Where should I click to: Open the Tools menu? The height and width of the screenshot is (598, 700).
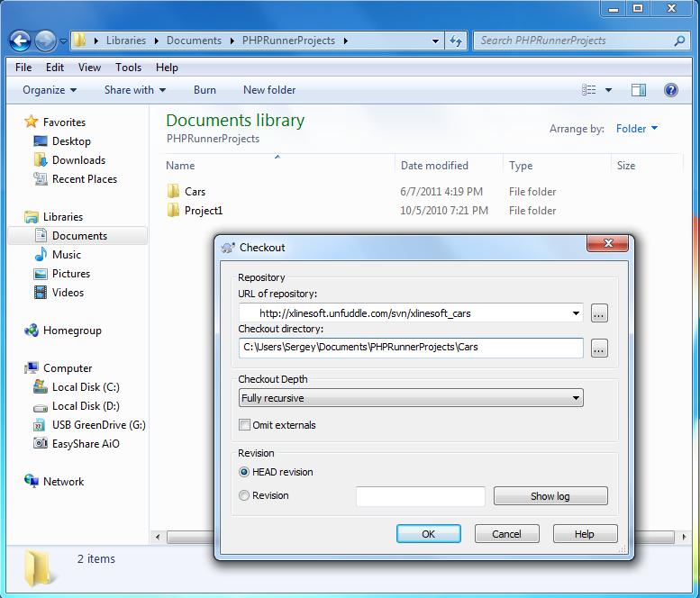pyautogui.click(x=128, y=68)
